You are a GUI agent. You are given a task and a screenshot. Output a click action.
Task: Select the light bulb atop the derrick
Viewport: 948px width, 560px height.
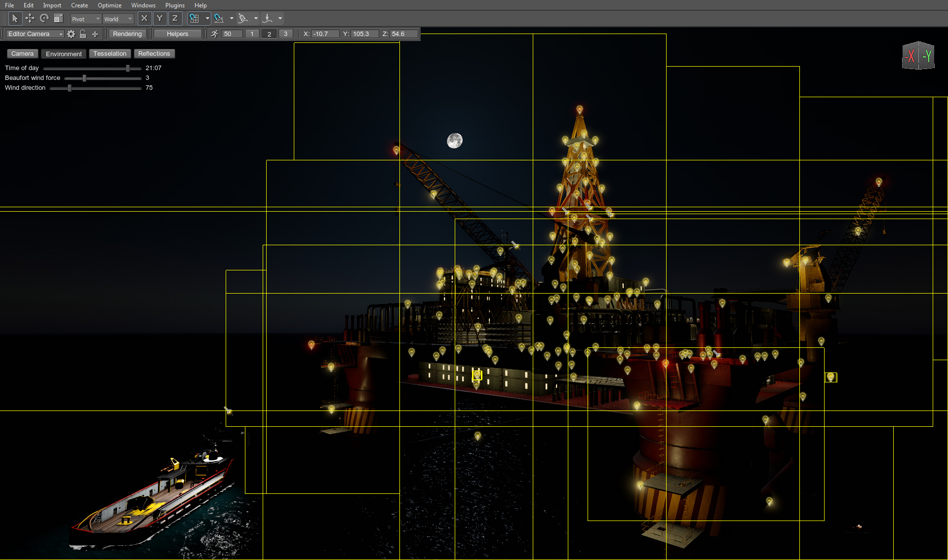coord(580,110)
